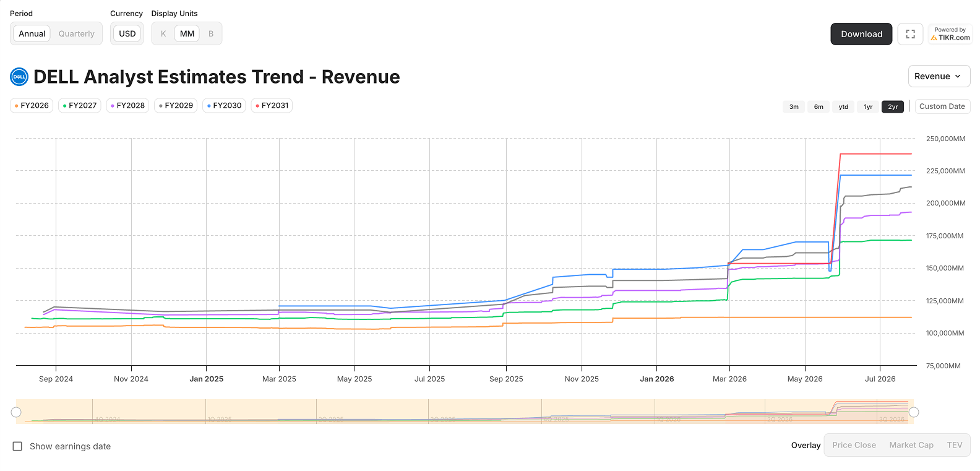Image resolution: width=980 pixels, height=471 pixels.
Task: Toggle FY2031 series in legend
Action: [x=272, y=106]
